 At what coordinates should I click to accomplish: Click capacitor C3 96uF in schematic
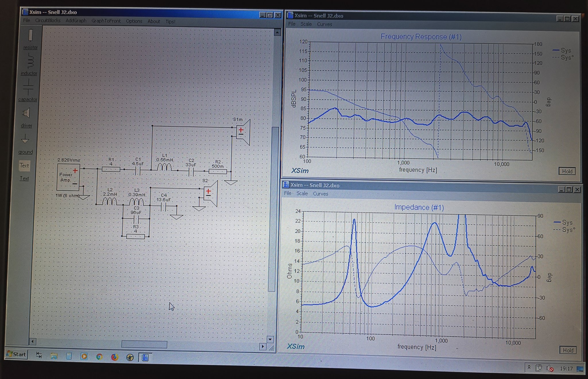pyautogui.click(x=136, y=219)
